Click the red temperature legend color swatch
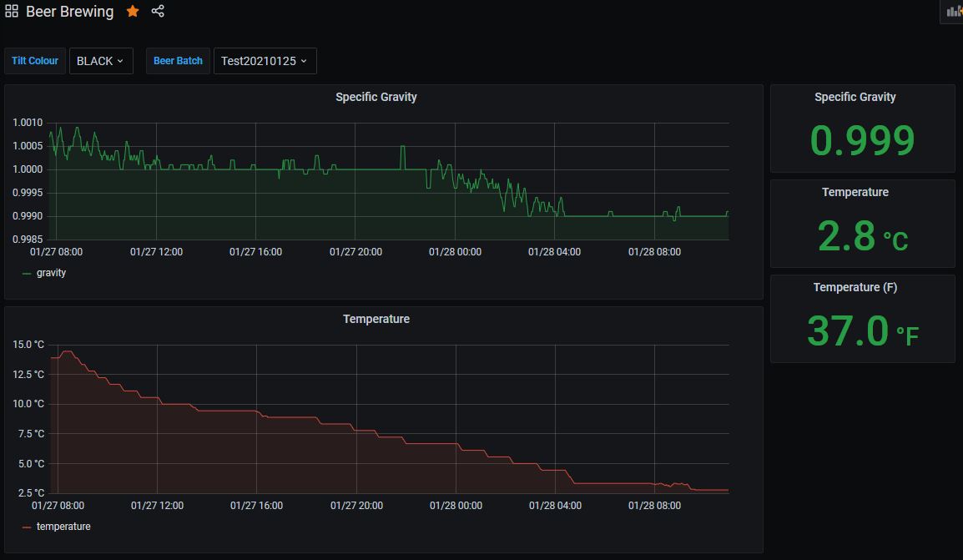 (27, 527)
